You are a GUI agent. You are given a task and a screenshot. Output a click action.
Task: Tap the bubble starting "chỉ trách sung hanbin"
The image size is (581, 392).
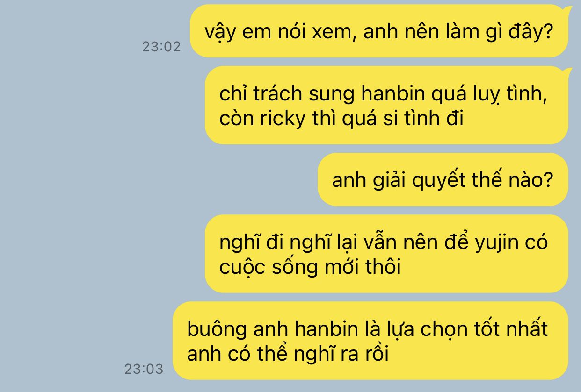pos(386,106)
